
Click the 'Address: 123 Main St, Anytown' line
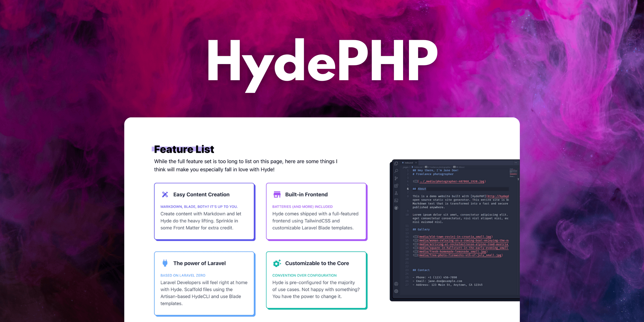tap(447, 285)
